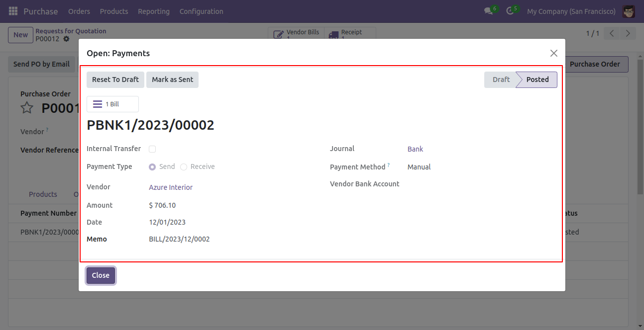Select the Receive payment type radio
Image resolution: width=644 pixels, height=330 pixels.
[184, 167]
